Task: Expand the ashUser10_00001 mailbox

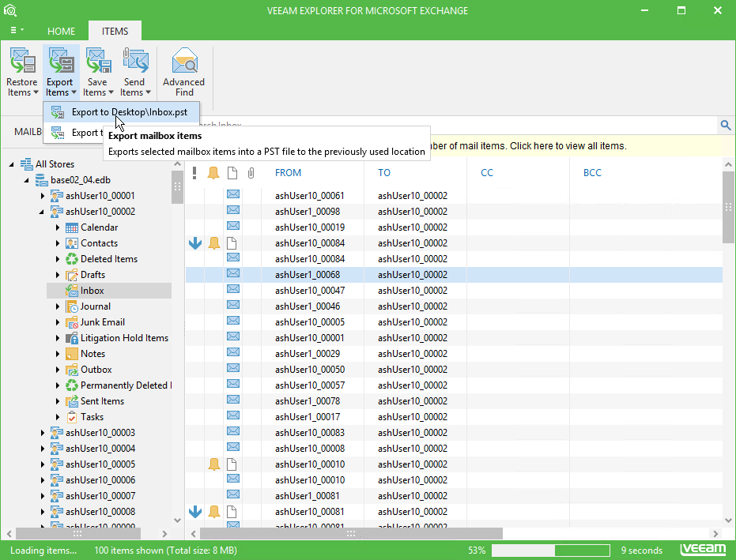Action: click(x=42, y=196)
